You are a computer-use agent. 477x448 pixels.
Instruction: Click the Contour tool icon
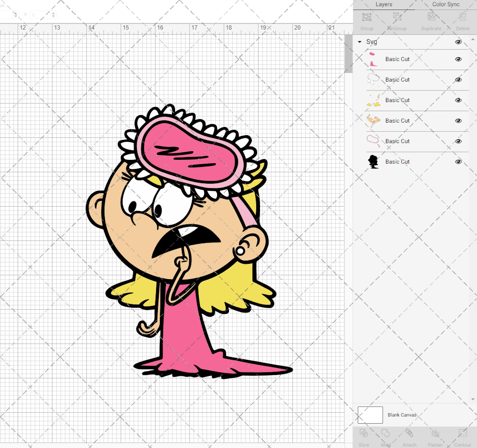tap(462, 433)
